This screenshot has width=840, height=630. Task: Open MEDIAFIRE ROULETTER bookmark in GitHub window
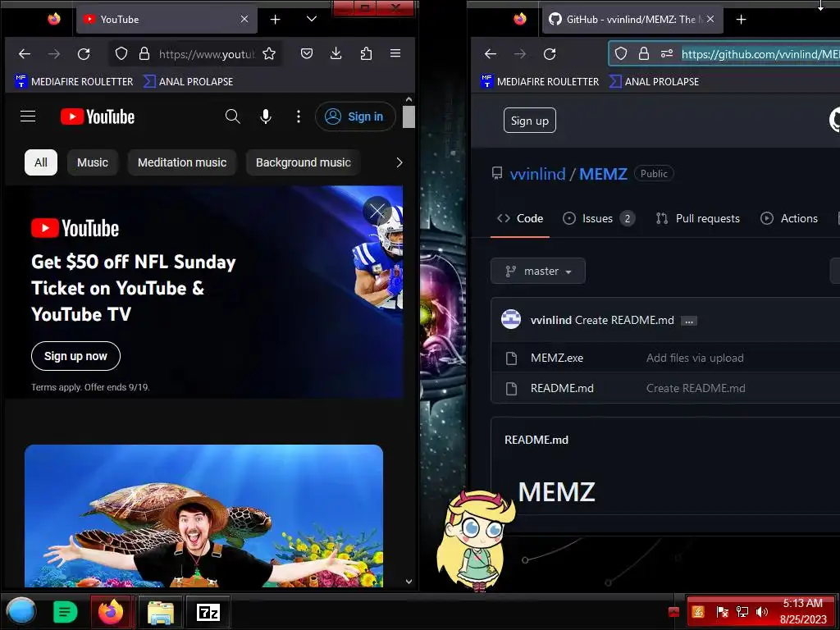[540, 81]
